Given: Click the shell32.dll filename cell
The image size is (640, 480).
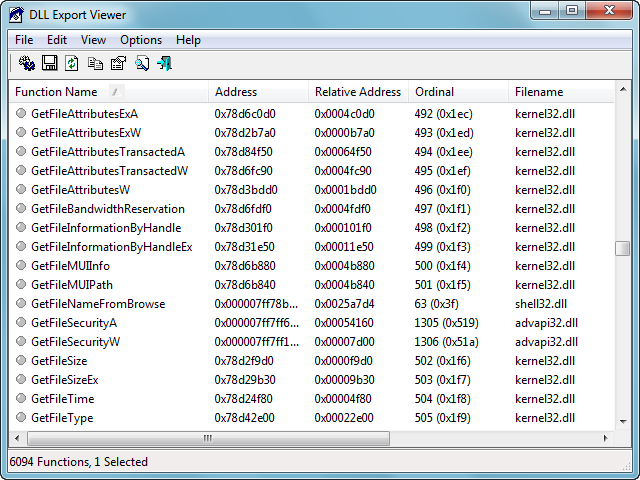Looking at the screenshot, I should [541, 304].
